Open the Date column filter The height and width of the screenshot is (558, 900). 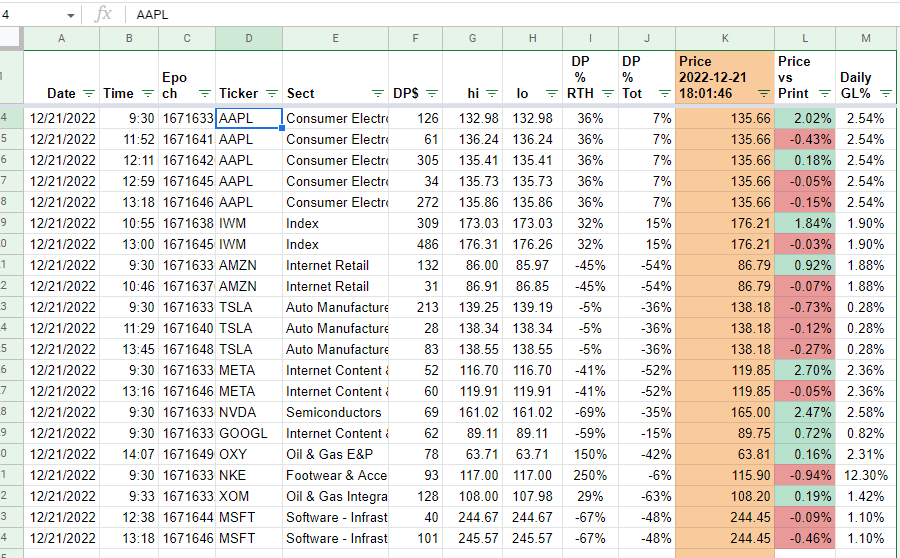pos(88,94)
